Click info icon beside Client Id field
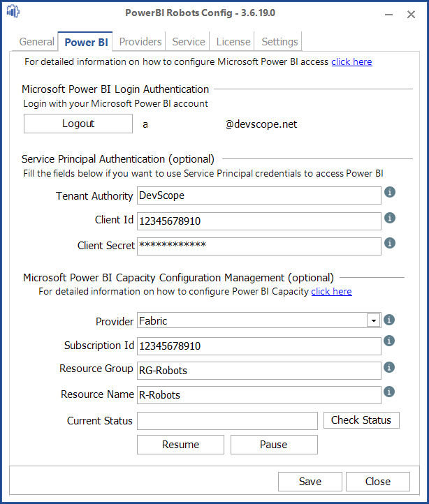Image resolution: width=429 pixels, height=504 pixels. tap(391, 218)
